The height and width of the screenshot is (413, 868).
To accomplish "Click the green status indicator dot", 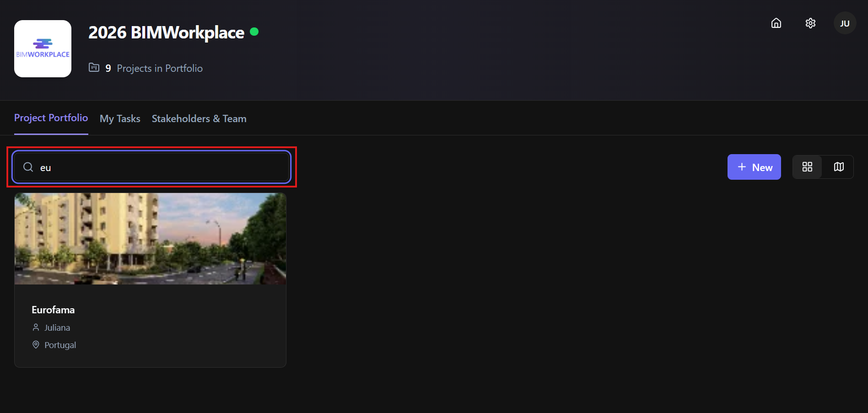I will 254,32.
